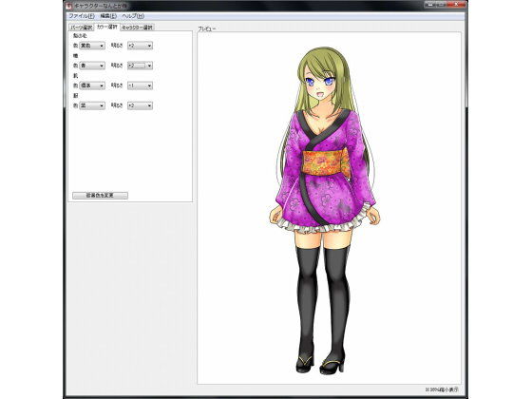Select the カラー選択 tab
532x399 pixels.
click(106, 27)
